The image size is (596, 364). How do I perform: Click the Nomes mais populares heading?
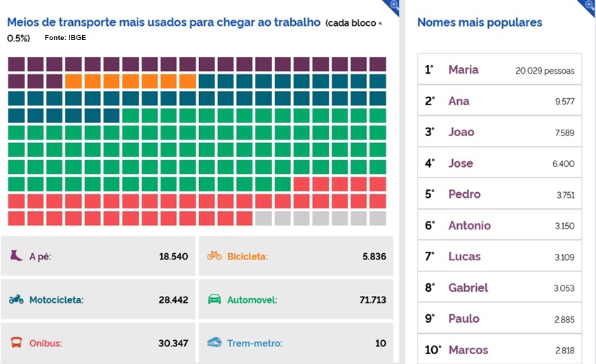pos(480,22)
